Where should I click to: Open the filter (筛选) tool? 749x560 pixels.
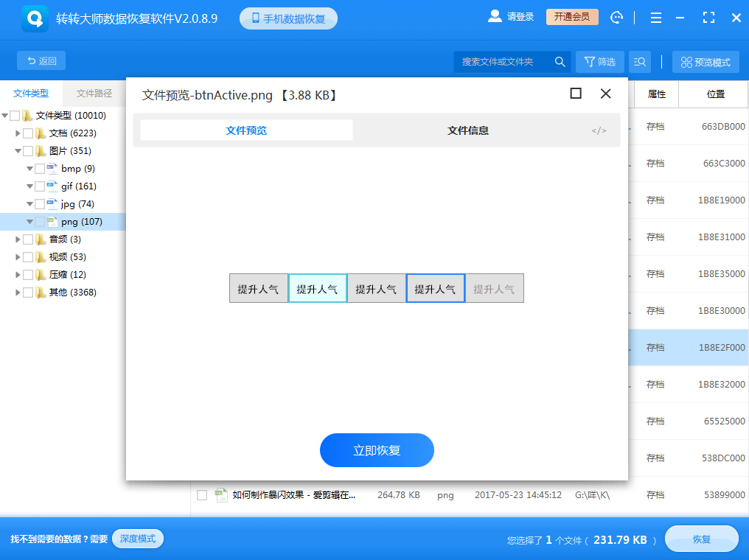point(599,61)
